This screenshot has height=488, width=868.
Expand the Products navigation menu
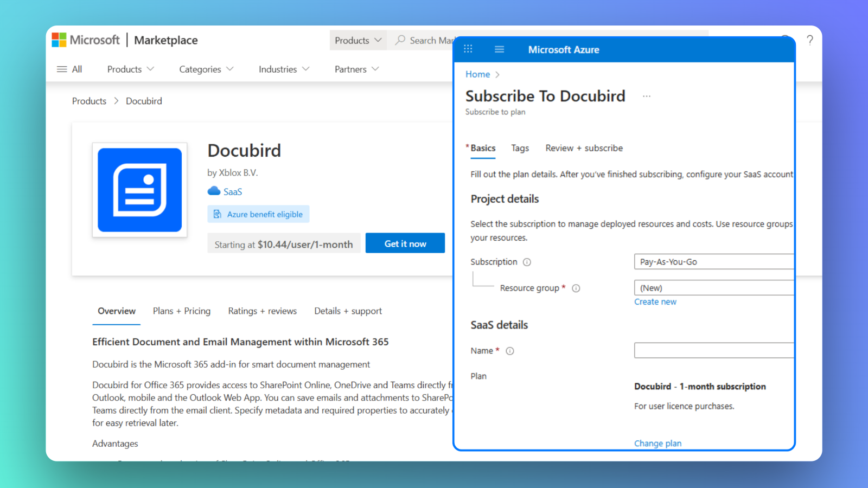(131, 69)
